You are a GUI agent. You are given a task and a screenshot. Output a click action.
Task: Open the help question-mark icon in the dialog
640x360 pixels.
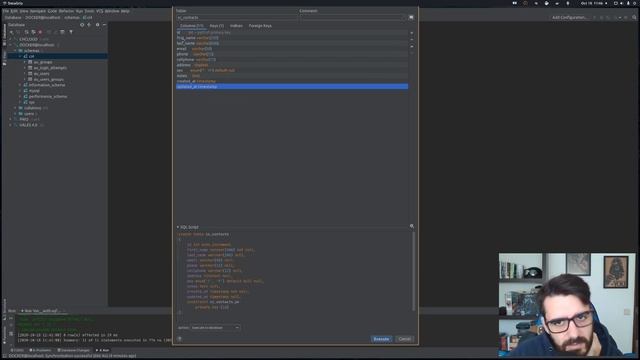[x=180, y=339]
